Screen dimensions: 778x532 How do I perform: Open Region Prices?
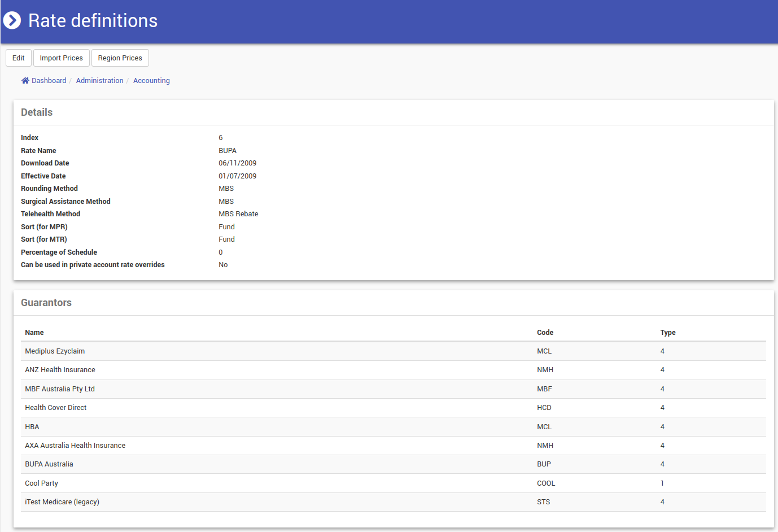[120, 58]
